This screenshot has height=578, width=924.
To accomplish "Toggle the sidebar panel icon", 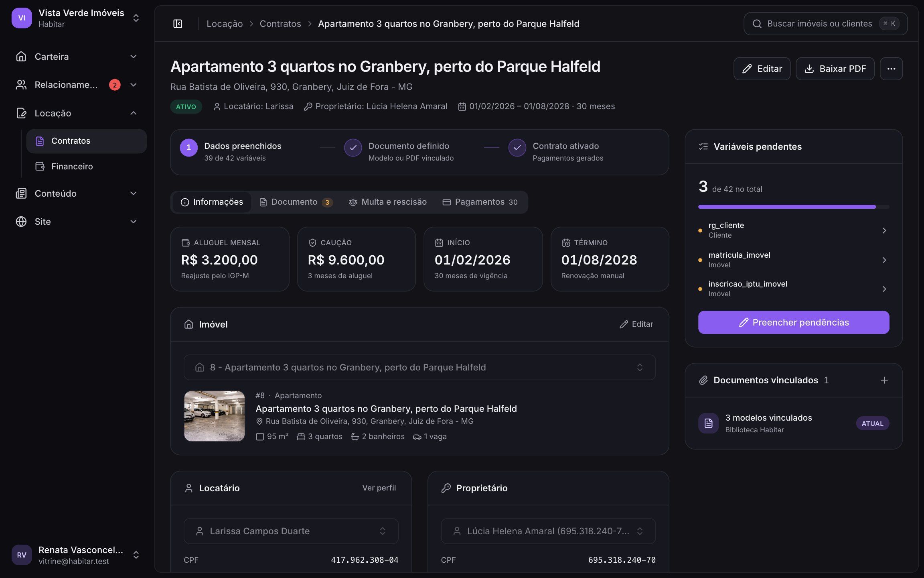I will click(x=178, y=24).
